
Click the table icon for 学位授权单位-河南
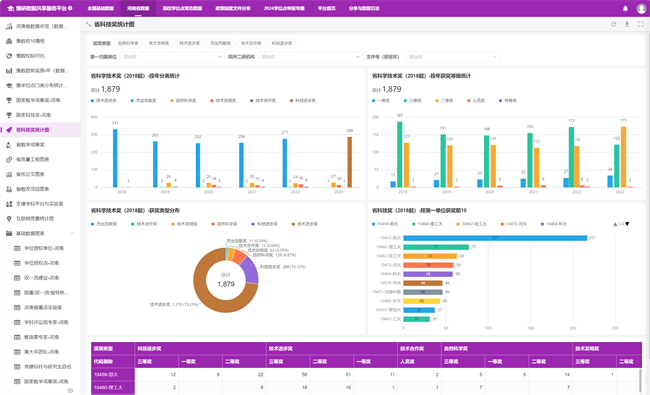pos(17,248)
